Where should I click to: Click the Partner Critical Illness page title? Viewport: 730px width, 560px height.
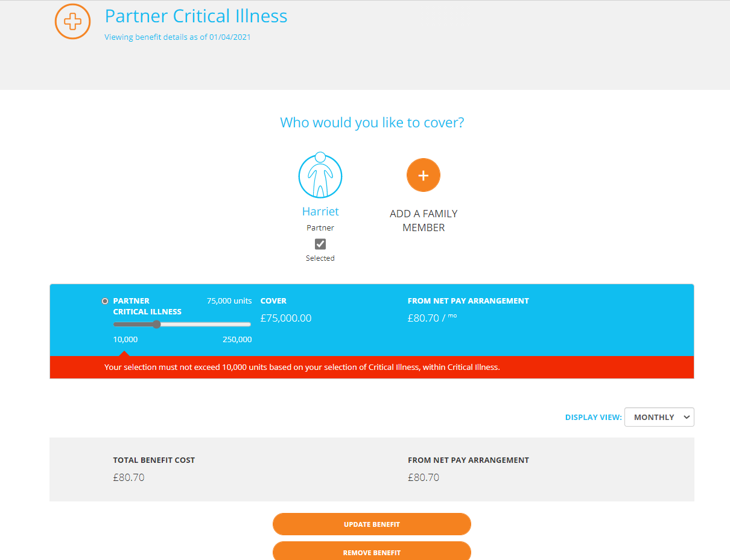(x=196, y=16)
